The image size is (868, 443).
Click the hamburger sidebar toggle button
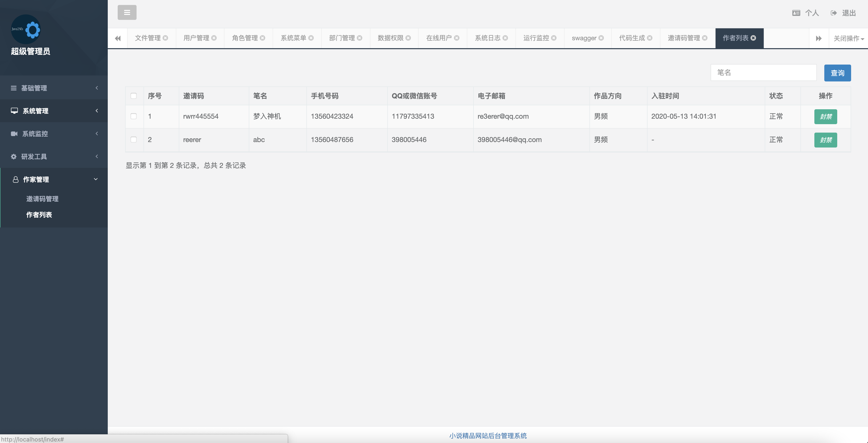pyautogui.click(x=127, y=12)
